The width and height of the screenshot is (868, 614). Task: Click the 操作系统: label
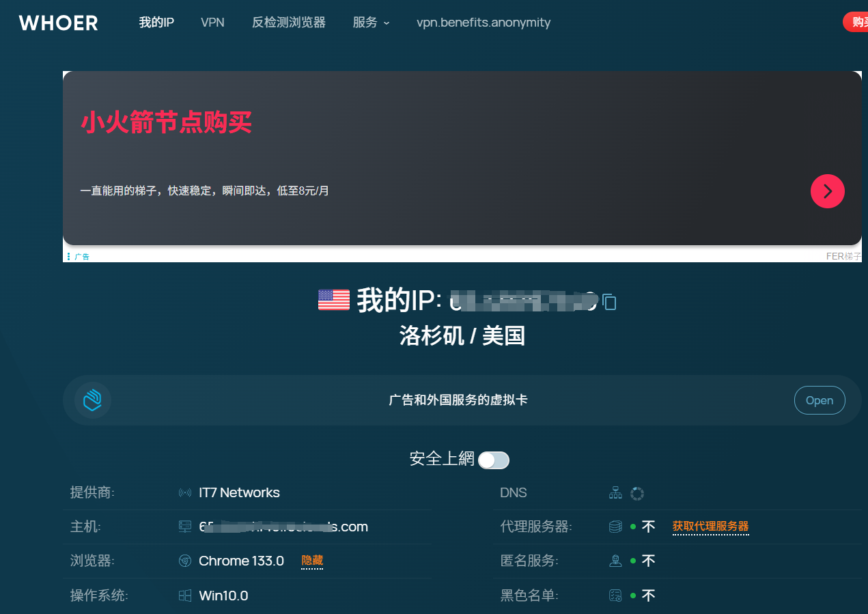coord(100,596)
